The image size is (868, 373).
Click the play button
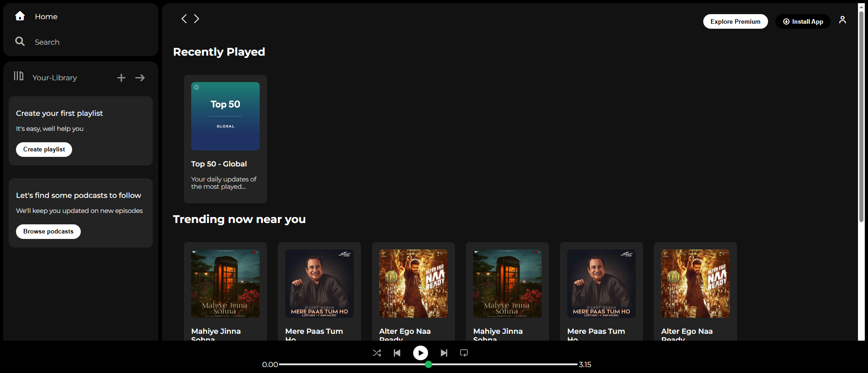[420, 353]
